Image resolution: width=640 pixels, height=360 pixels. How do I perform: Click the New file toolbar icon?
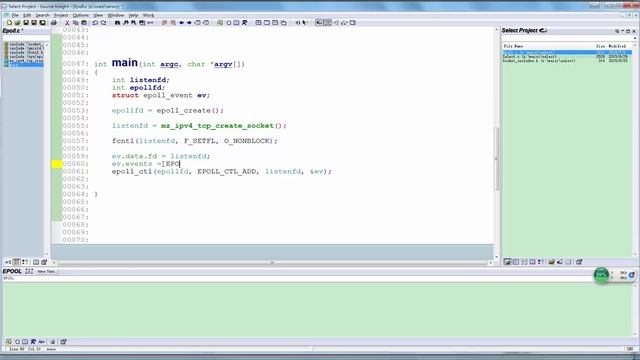9,23
